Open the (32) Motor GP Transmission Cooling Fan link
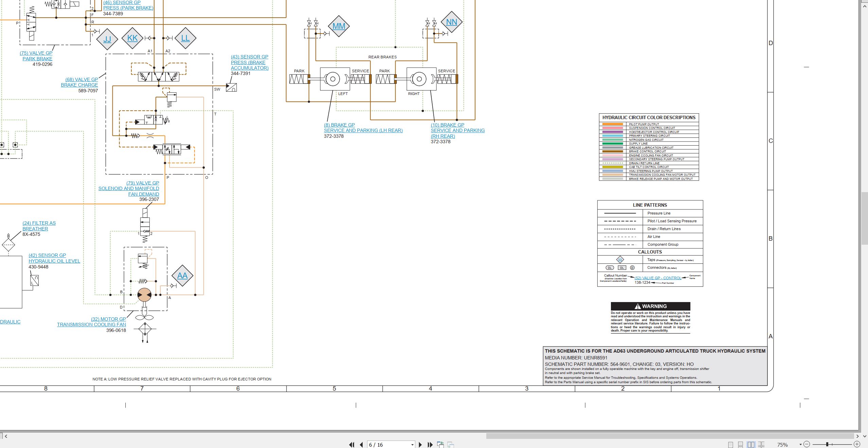 (91, 322)
